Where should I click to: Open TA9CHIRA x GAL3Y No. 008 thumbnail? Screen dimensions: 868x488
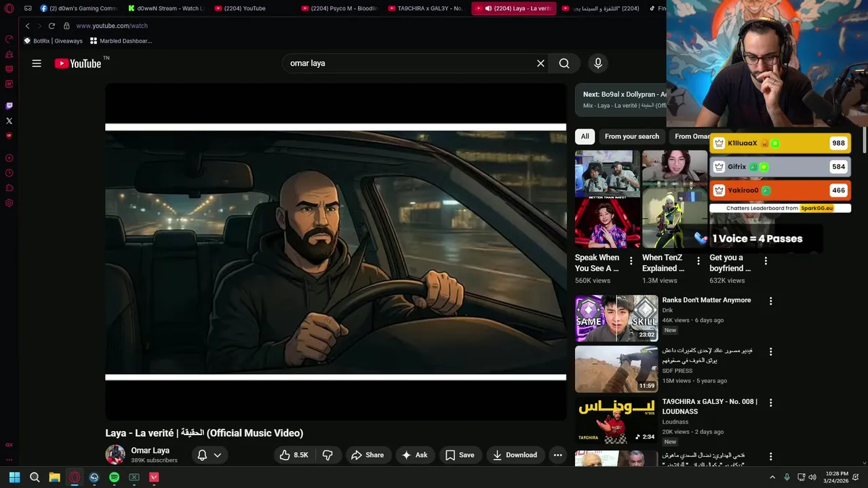coord(616,420)
